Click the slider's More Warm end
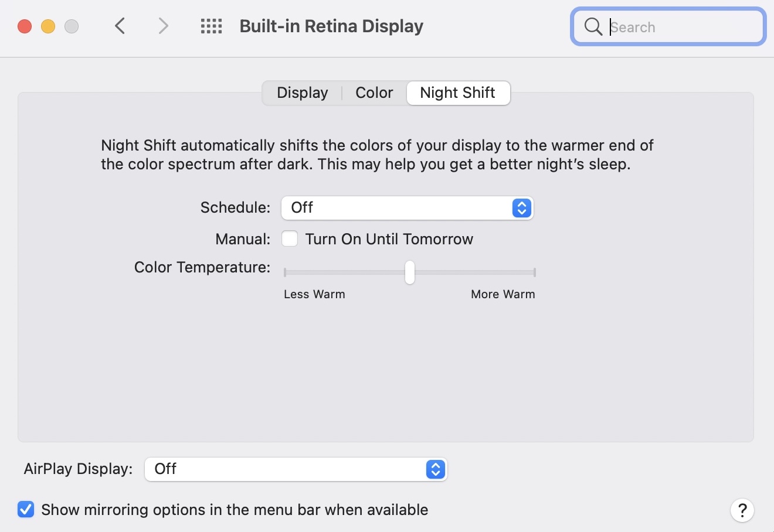Screen dimensions: 774x532 [534, 272]
